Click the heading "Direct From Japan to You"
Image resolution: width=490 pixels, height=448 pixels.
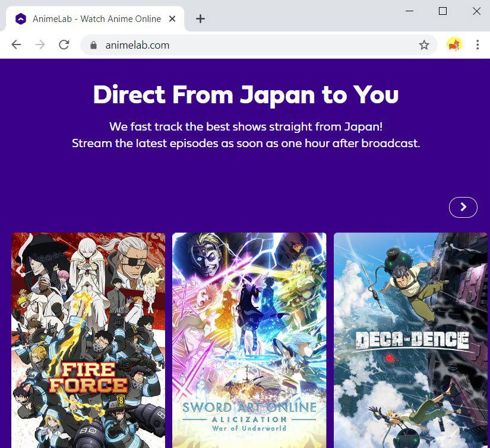(x=246, y=95)
